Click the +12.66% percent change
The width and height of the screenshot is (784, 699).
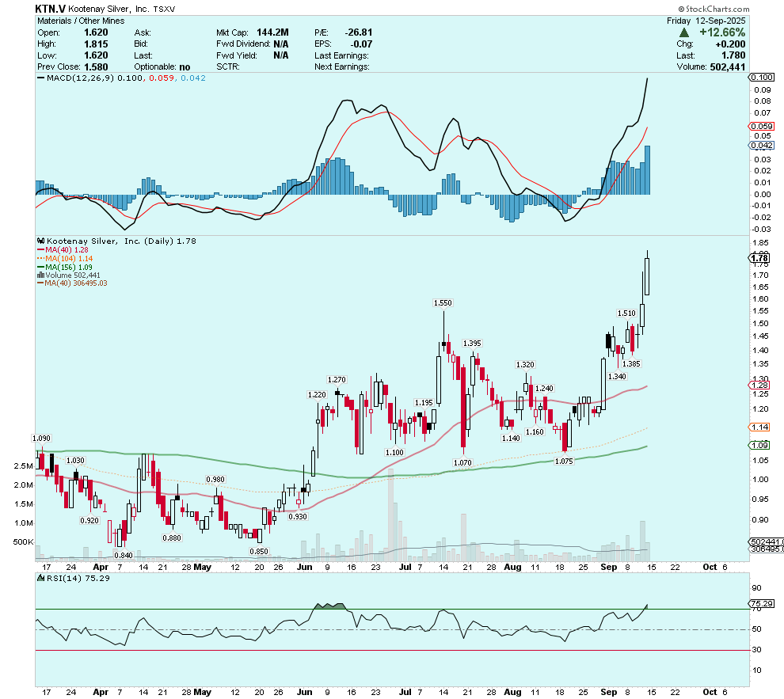coord(722,32)
